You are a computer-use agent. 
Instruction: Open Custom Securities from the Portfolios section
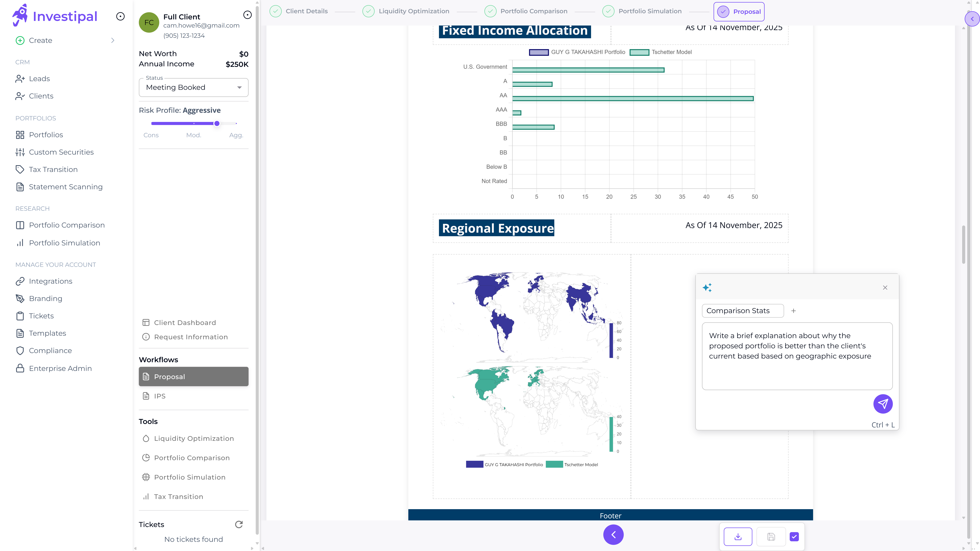[61, 152]
